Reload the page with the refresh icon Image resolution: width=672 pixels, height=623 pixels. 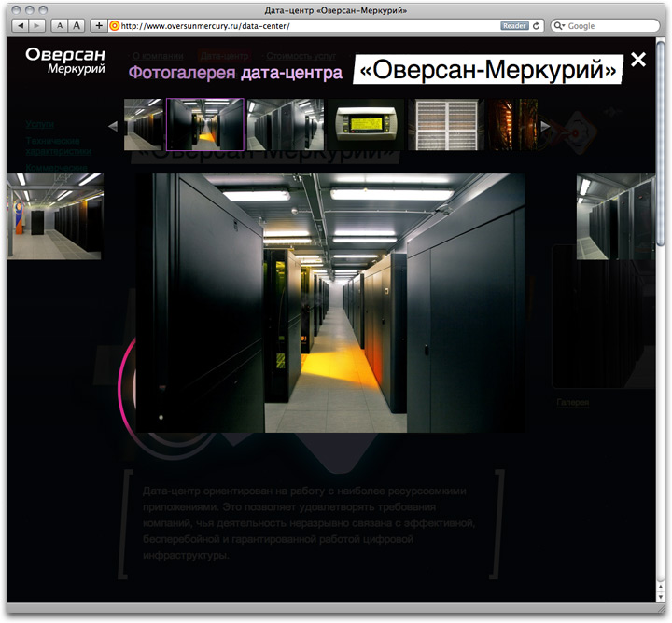coord(537,26)
